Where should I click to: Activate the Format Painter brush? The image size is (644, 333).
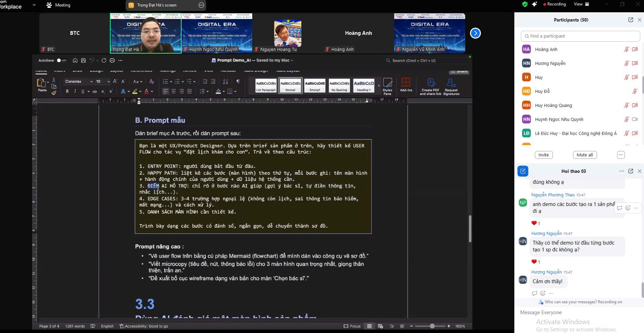click(54, 93)
